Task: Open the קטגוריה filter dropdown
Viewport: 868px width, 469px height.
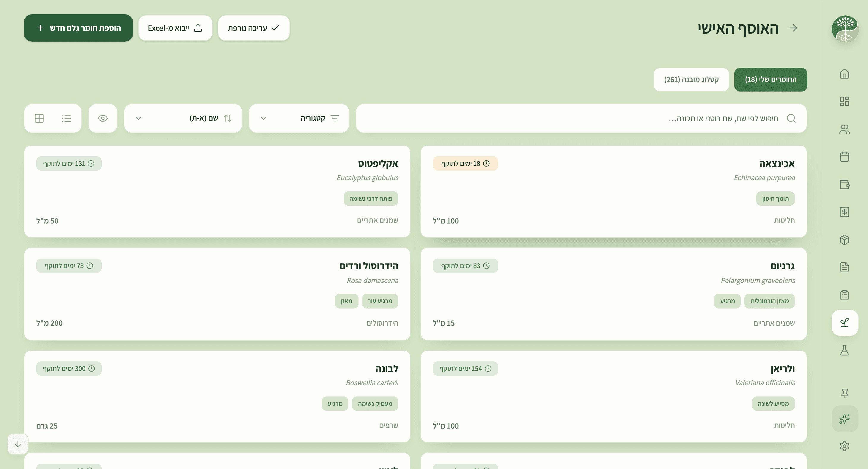Action: tap(299, 118)
